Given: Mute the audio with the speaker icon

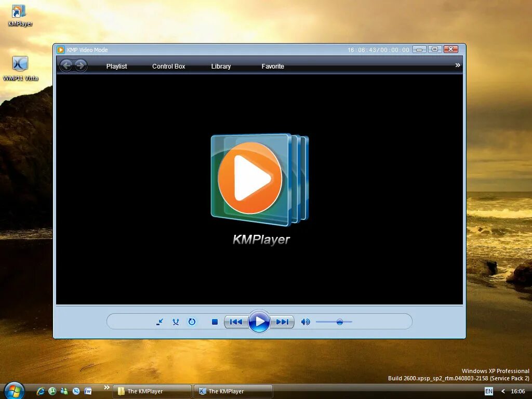Looking at the screenshot, I should (x=305, y=322).
